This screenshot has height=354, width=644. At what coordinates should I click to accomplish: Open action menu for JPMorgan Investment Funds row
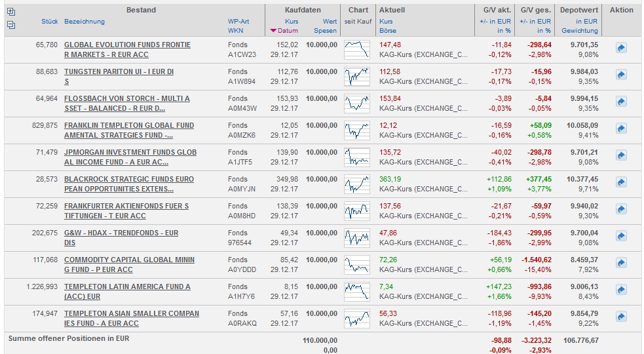pos(621,155)
